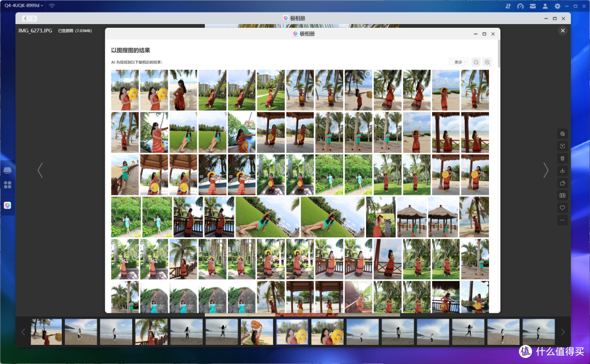Open the last thumbnail in the top results row
Image resolution: width=590 pixels, height=364 pixels.
pyautogui.click(x=475, y=90)
